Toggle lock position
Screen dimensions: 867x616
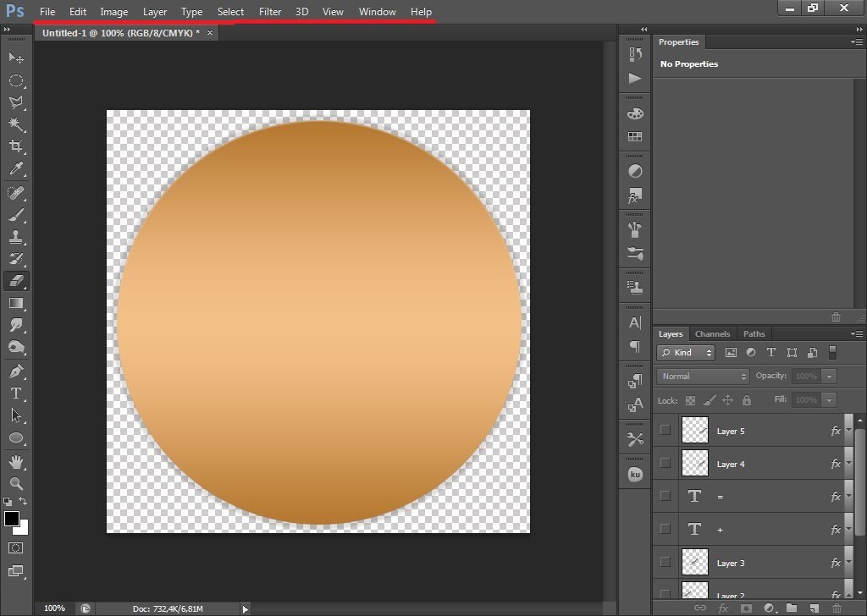pos(727,400)
